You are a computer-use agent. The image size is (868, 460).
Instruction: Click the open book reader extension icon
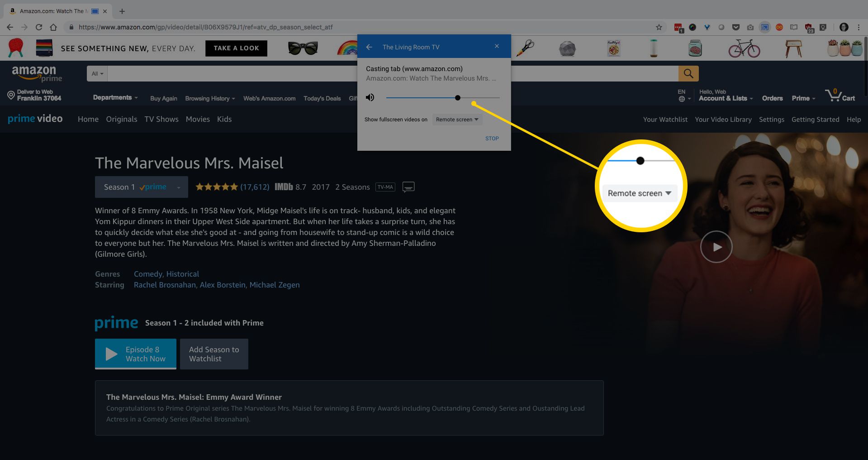coord(794,27)
